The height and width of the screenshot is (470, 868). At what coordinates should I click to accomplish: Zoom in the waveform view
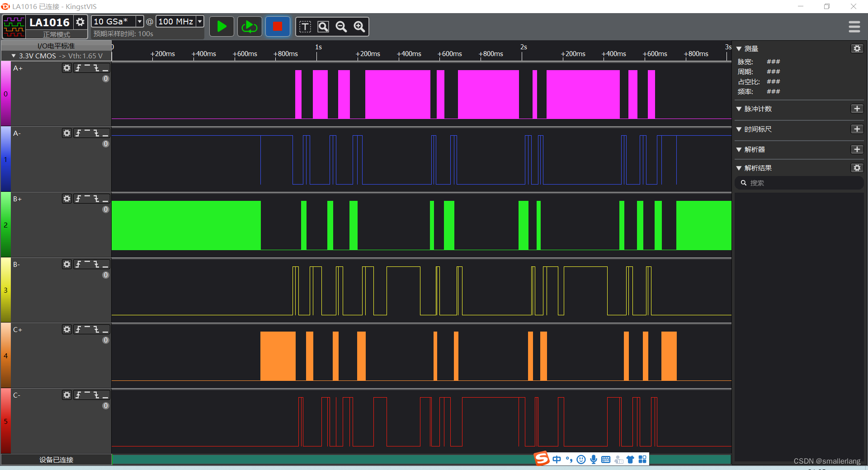pyautogui.click(x=359, y=27)
